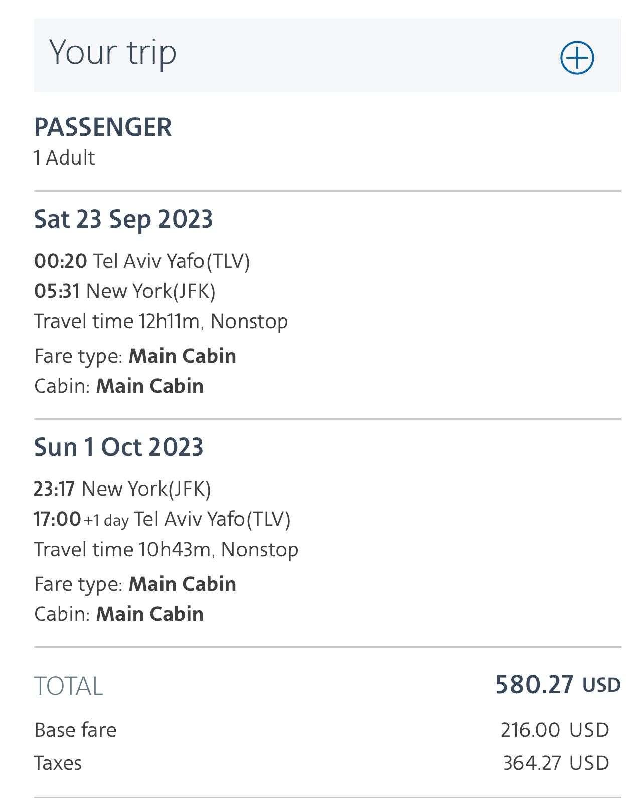644x812 pixels.
Task: Click the 364.27 USD taxes amount
Action: point(555,763)
